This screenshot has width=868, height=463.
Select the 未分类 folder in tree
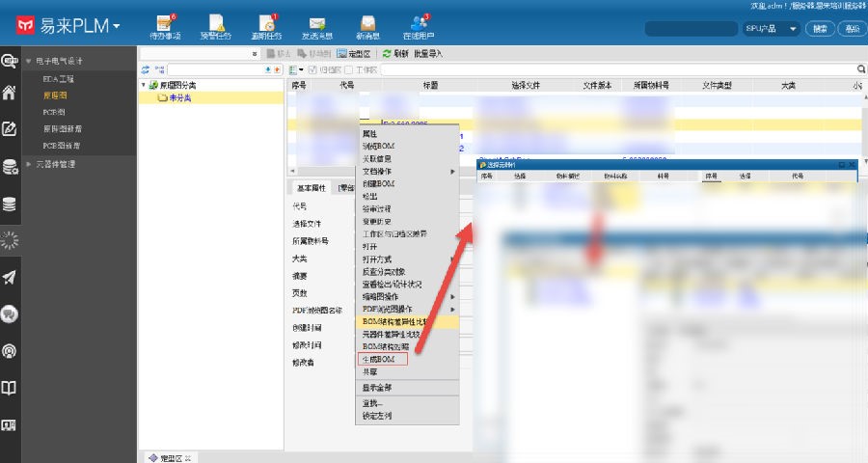179,98
